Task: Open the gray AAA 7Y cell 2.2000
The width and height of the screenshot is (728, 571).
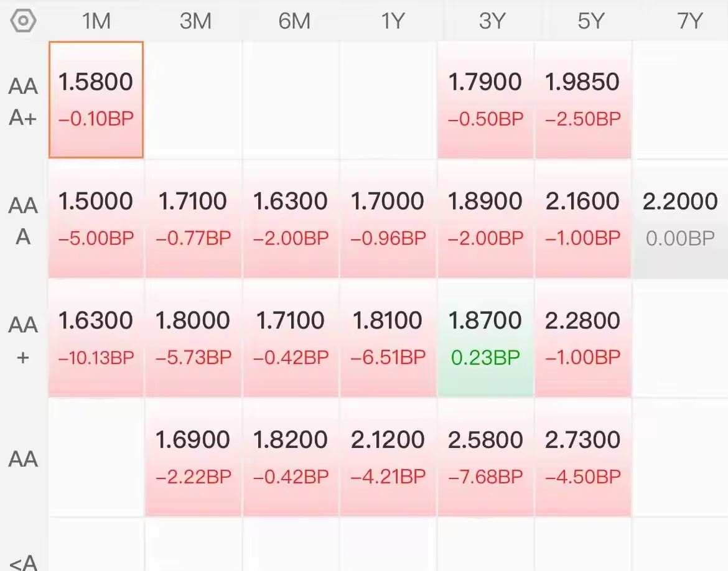Action: coord(680,219)
